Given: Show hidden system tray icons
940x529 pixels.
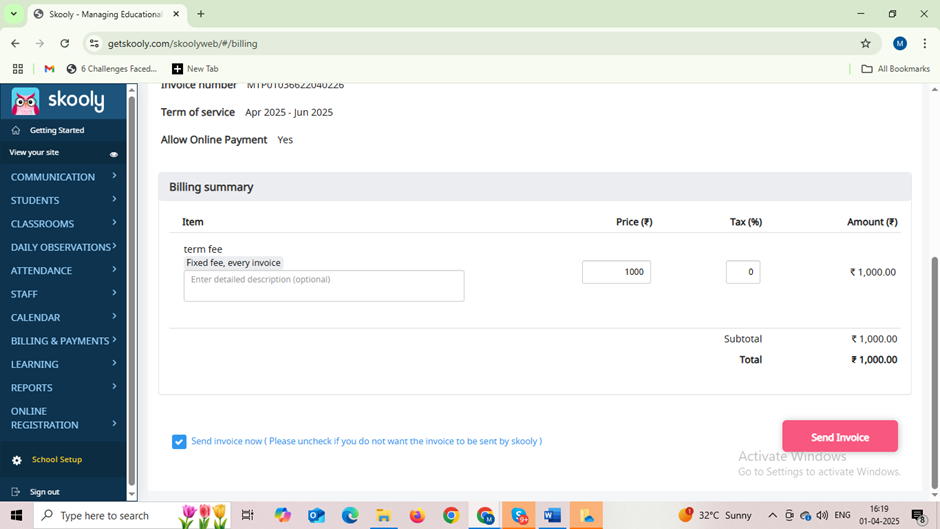Looking at the screenshot, I should [x=772, y=515].
